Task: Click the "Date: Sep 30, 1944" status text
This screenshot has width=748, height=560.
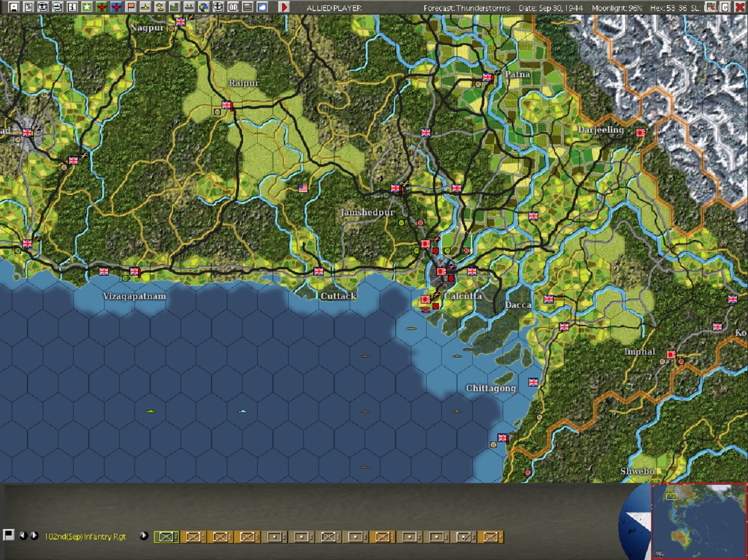Action: click(550, 8)
